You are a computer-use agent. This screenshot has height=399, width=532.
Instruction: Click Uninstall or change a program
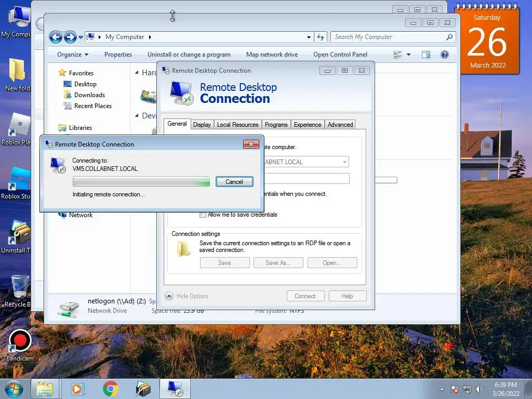[x=189, y=54]
